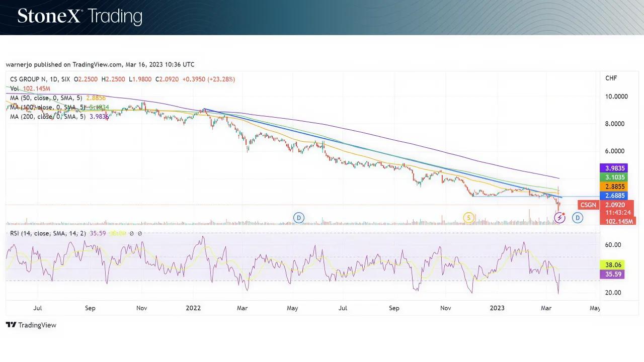The width and height of the screenshot is (644, 362).
Task: Click the 2022 label on the time axis
Action: point(193,308)
